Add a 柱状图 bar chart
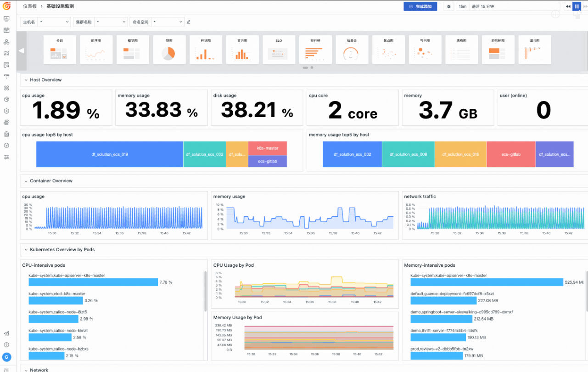 pos(206,50)
